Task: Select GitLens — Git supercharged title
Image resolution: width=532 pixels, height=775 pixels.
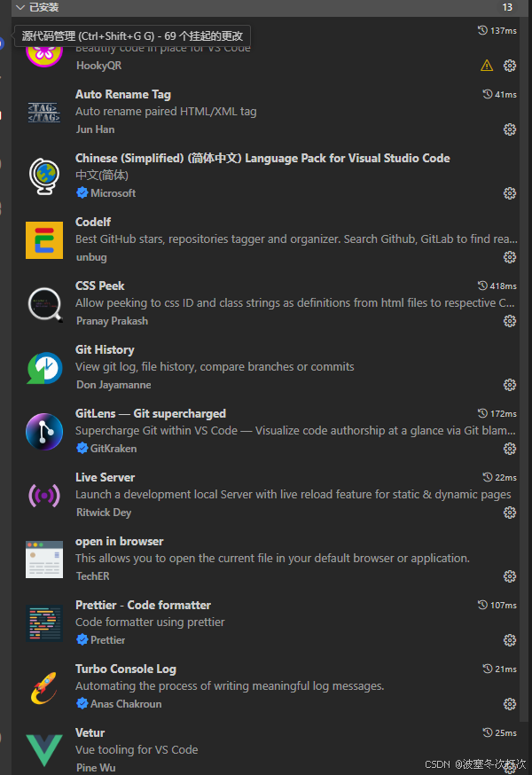Action: pyautogui.click(x=151, y=413)
